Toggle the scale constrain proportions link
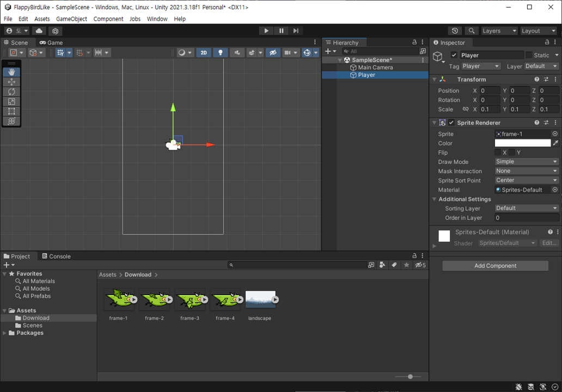This screenshot has width=562, height=392. [466, 109]
